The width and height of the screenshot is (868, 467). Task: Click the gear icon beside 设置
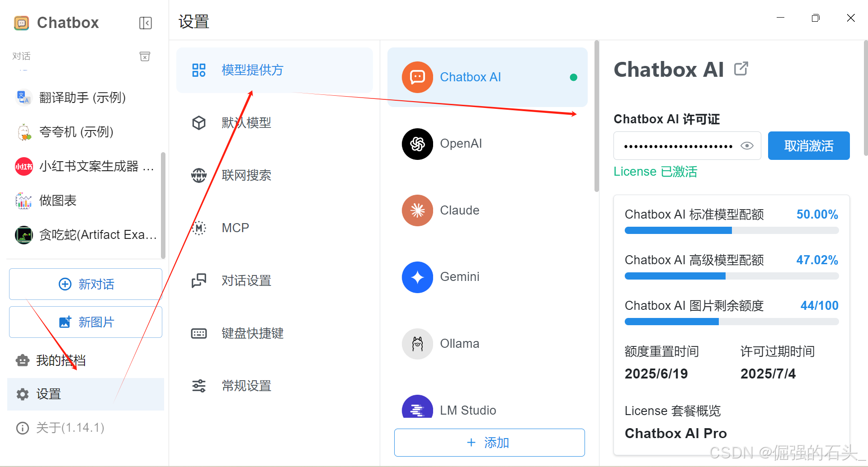[x=22, y=394]
